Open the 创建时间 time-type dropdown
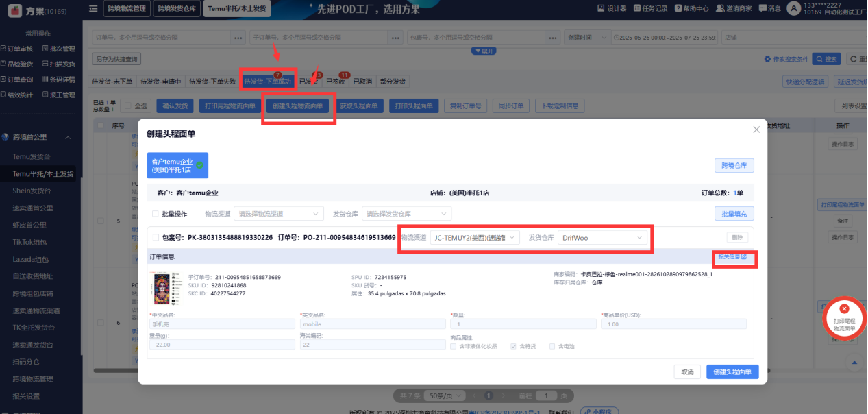Image resolution: width=868 pixels, height=414 pixels. pos(587,37)
